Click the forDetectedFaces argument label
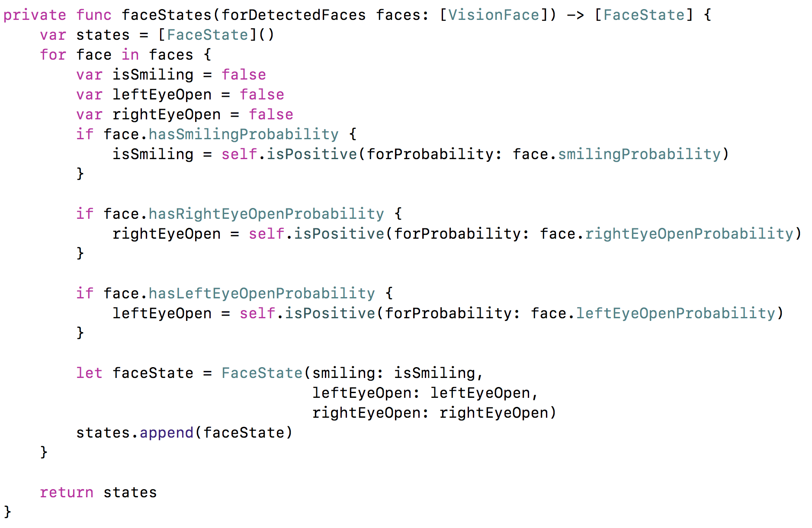Viewport: 812px width, 528px height. click(x=293, y=15)
